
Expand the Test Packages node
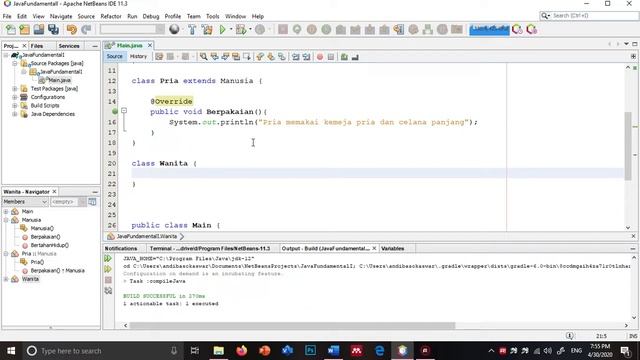click(15, 89)
